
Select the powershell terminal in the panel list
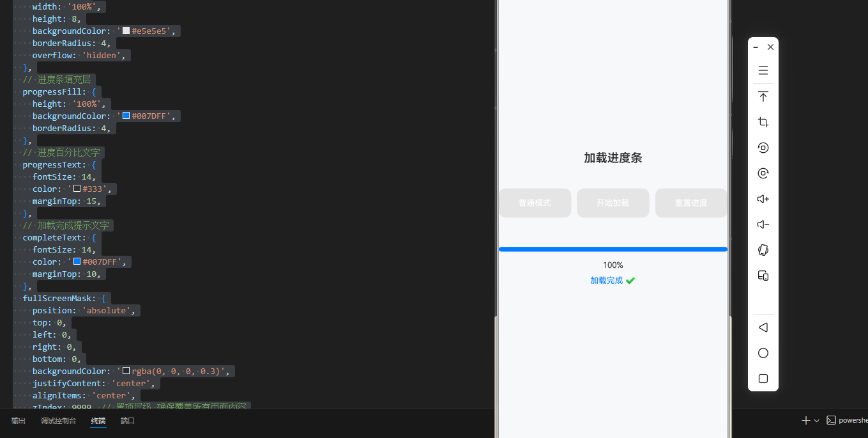point(849,420)
